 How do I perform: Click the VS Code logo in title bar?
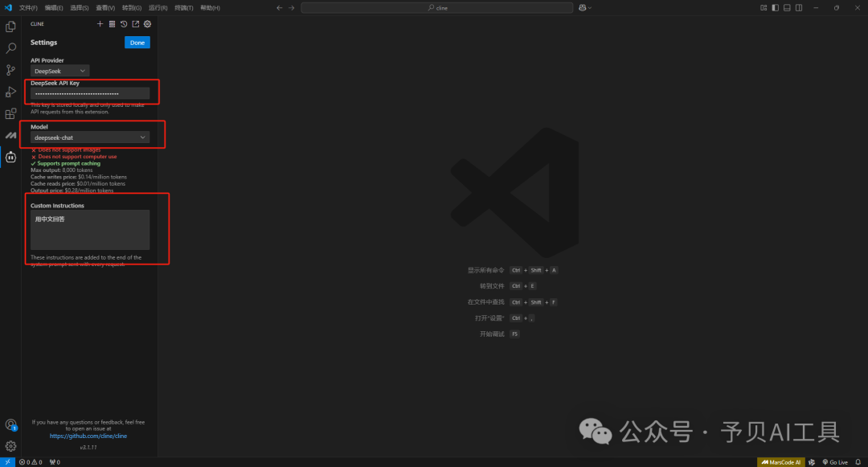tap(8, 8)
